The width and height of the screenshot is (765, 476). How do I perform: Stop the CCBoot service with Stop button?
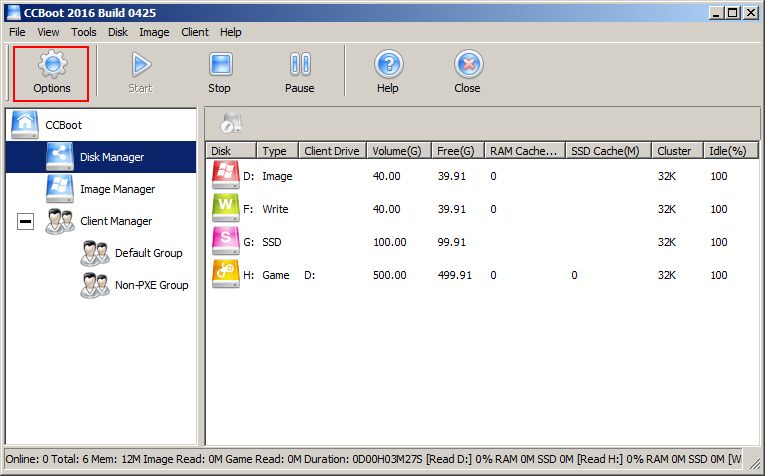coord(220,74)
